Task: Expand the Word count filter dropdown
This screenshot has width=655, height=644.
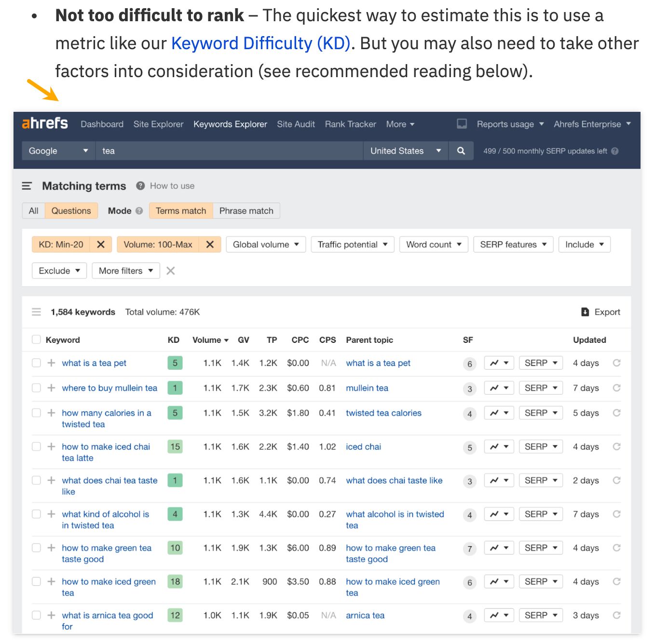Action: coord(433,244)
